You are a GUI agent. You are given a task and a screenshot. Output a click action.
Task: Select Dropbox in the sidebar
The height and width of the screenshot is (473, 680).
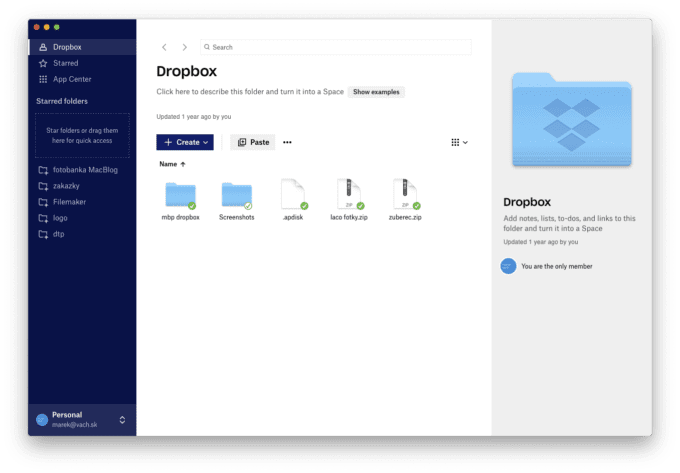tap(67, 47)
